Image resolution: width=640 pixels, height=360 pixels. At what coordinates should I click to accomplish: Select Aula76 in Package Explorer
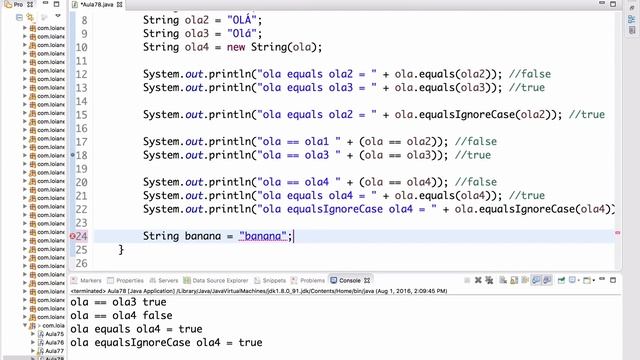pyautogui.click(x=51, y=342)
